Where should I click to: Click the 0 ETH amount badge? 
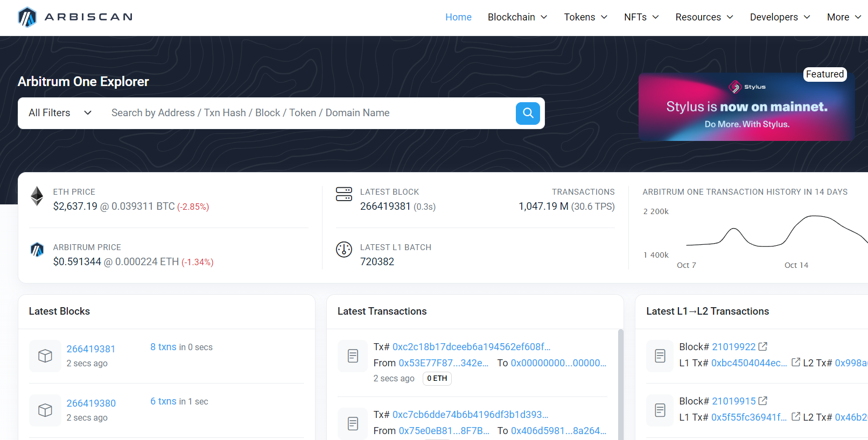(x=437, y=379)
